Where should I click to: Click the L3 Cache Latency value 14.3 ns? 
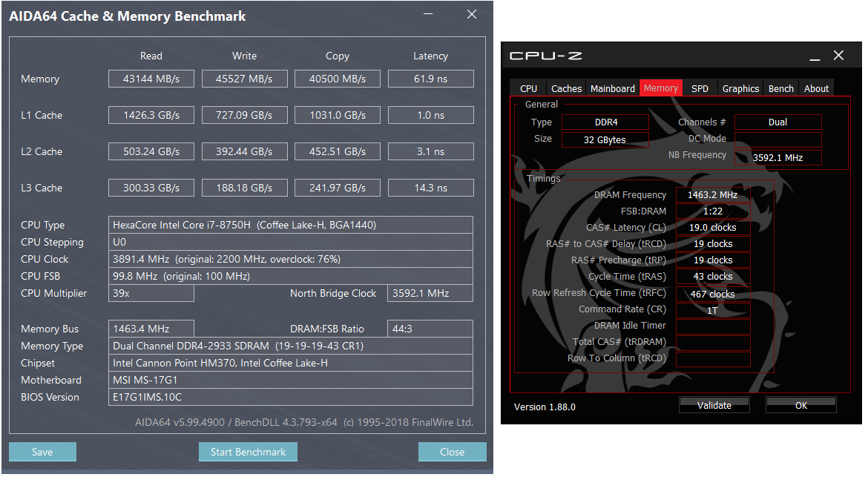pos(431,188)
